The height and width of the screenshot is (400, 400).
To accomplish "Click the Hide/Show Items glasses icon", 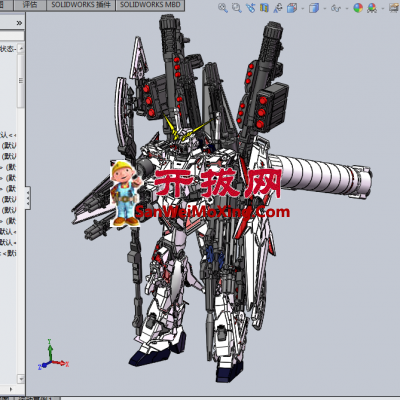I will (336, 8).
